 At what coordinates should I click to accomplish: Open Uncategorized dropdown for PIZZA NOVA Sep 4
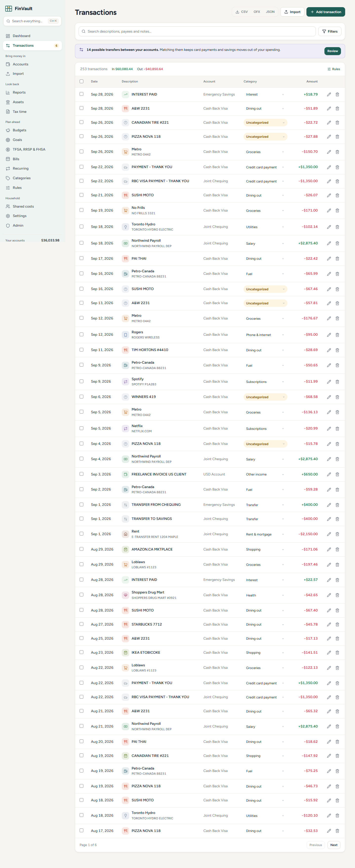[x=265, y=444]
